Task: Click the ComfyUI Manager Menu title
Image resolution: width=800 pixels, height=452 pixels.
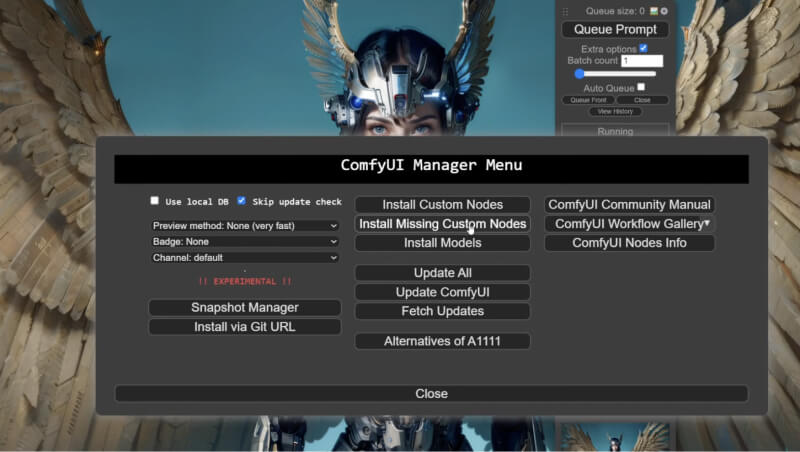Action: (x=432, y=165)
